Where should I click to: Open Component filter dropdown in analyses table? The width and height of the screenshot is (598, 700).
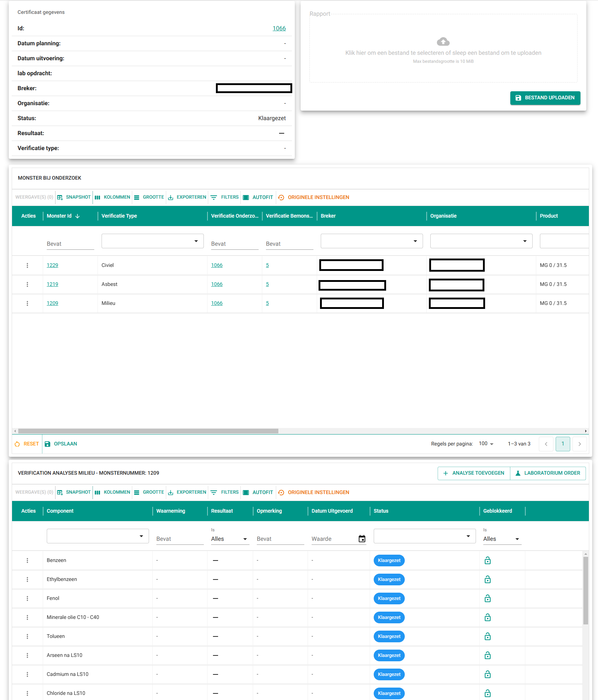click(x=98, y=536)
